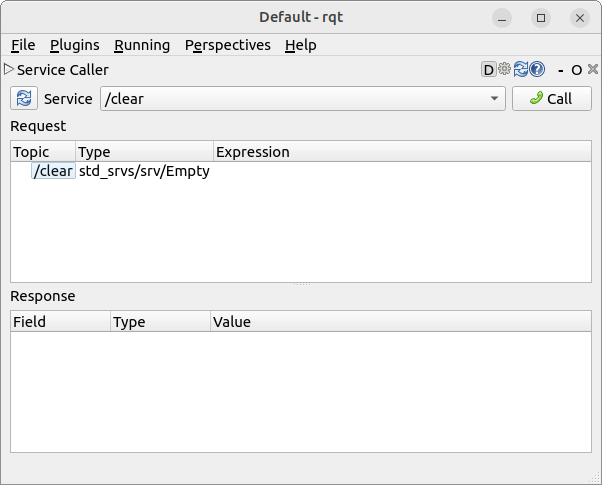This screenshot has width=602, height=485.
Task: Open plugin configuration gear icon
Action: click(x=505, y=70)
